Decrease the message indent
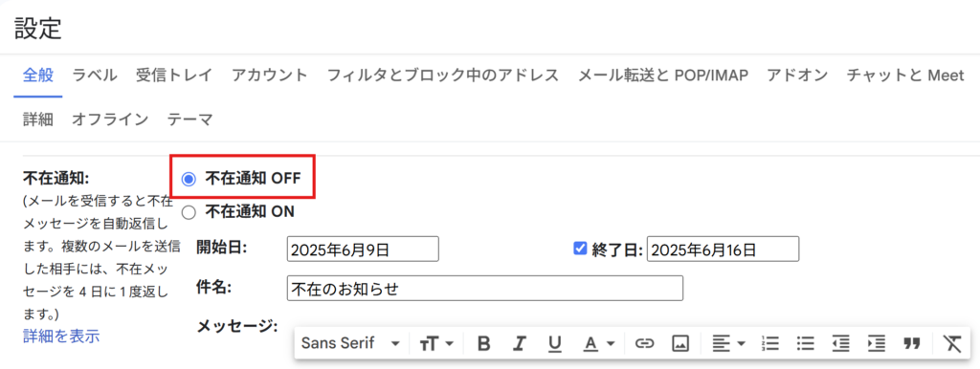This screenshot has width=980, height=369. (840, 343)
